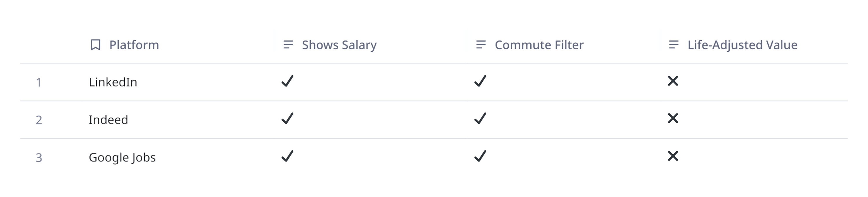
Task: Click the filter icon beside Commute Filter
Action: (480, 44)
